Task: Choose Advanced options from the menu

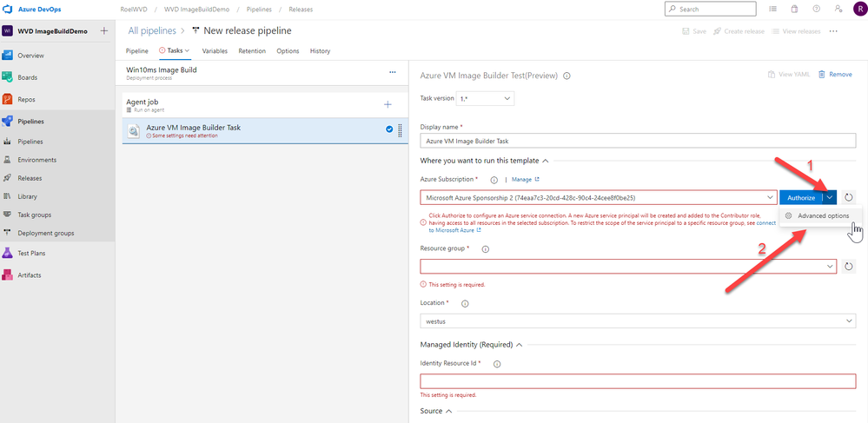Action: click(821, 216)
